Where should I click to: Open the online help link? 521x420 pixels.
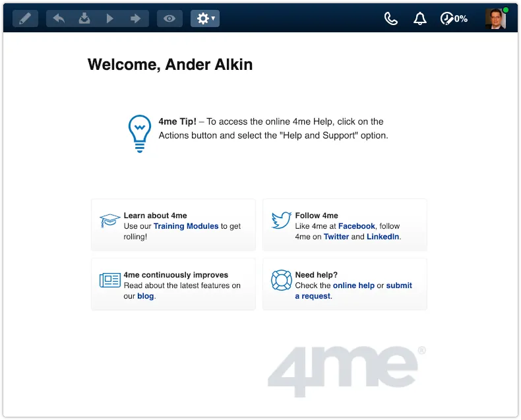coord(353,285)
